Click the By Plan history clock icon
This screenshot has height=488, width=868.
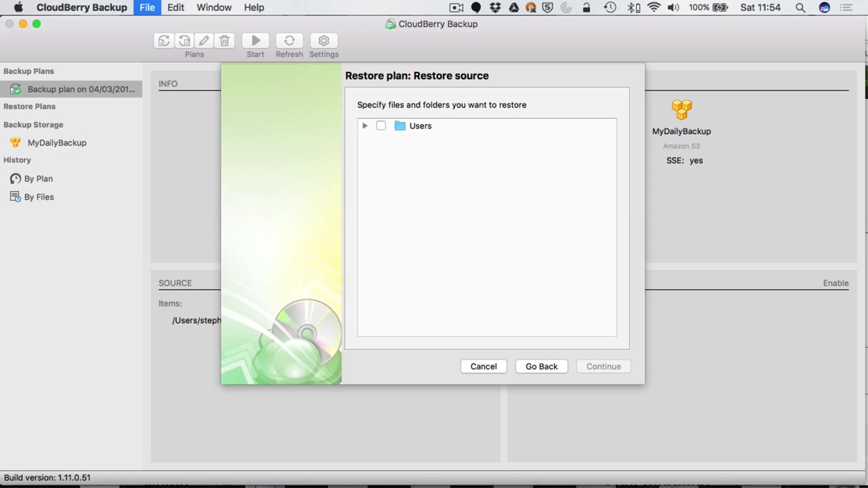click(15, 178)
